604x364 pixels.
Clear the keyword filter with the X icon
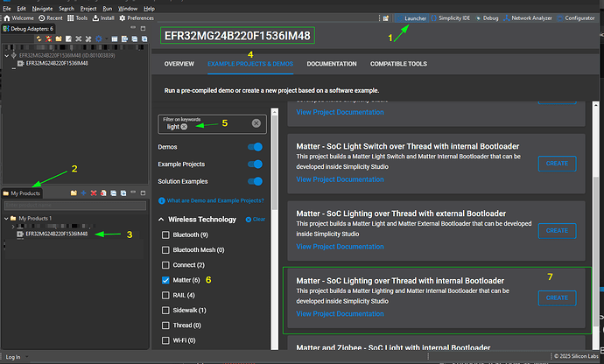256,122
